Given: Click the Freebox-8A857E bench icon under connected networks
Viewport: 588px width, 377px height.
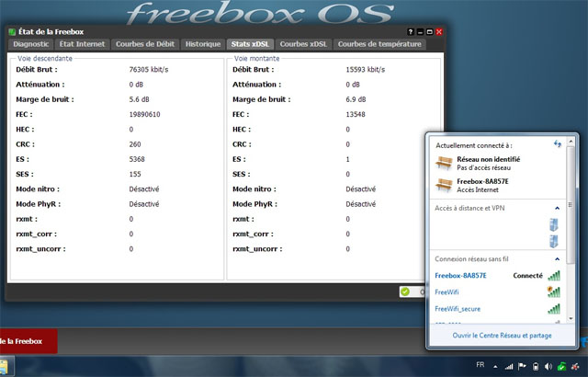Looking at the screenshot, I should point(444,185).
